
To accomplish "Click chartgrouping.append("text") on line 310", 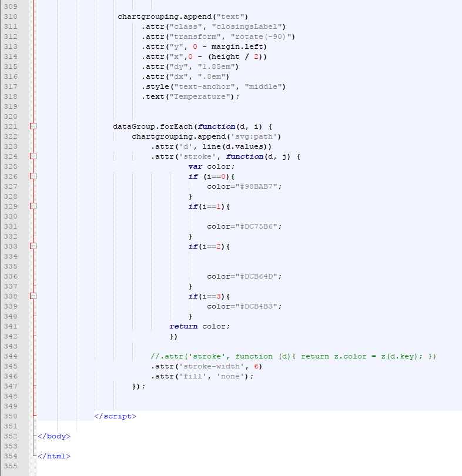I will click(x=183, y=16).
